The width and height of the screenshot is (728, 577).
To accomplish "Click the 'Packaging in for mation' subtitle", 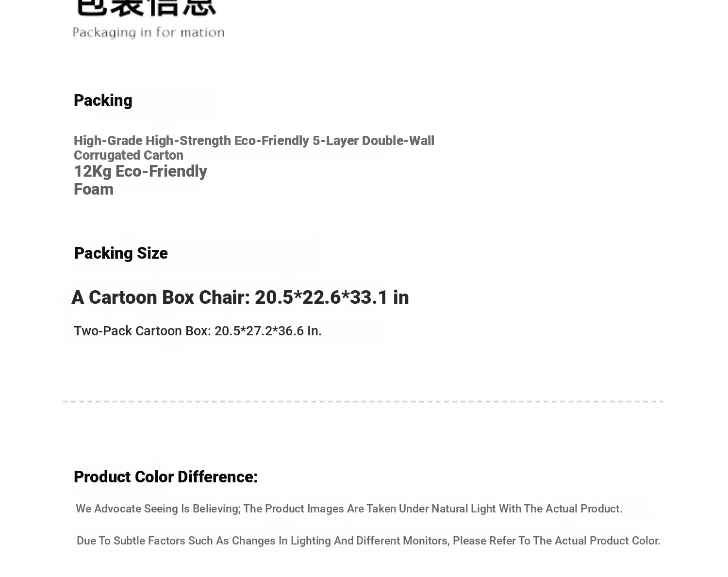I will tap(149, 33).
